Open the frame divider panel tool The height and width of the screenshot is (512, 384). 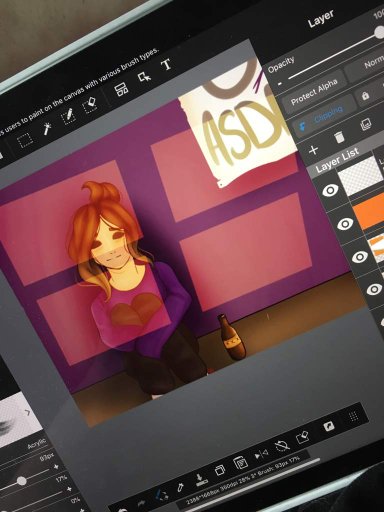(x=121, y=90)
